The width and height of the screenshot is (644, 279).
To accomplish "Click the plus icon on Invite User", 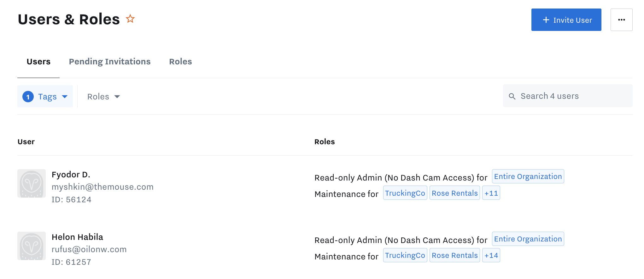I will pos(546,20).
